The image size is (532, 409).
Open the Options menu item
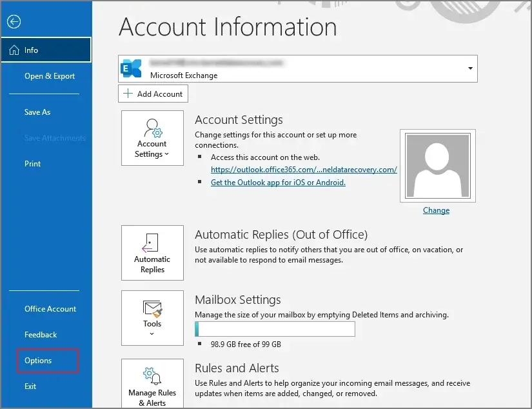click(x=38, y=361)
